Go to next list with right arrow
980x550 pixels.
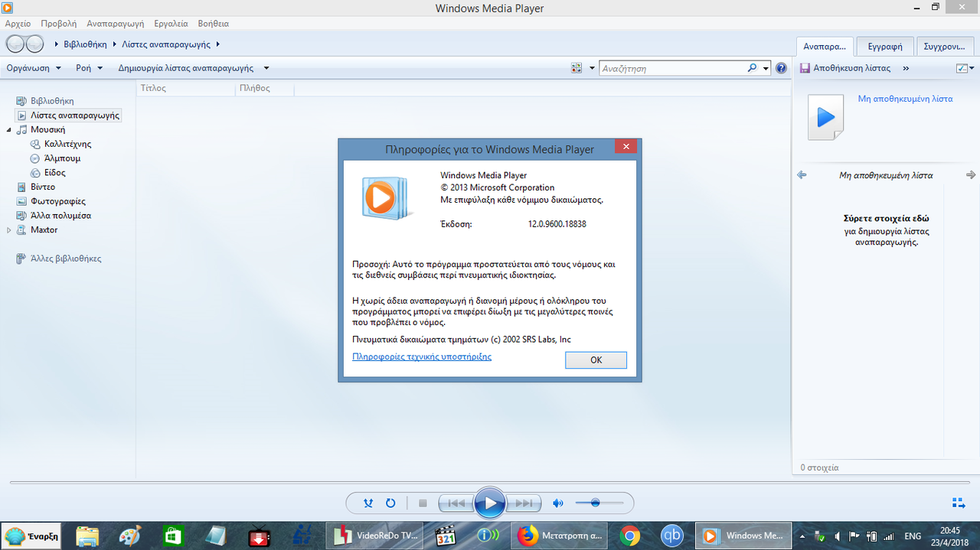point(971,175)
